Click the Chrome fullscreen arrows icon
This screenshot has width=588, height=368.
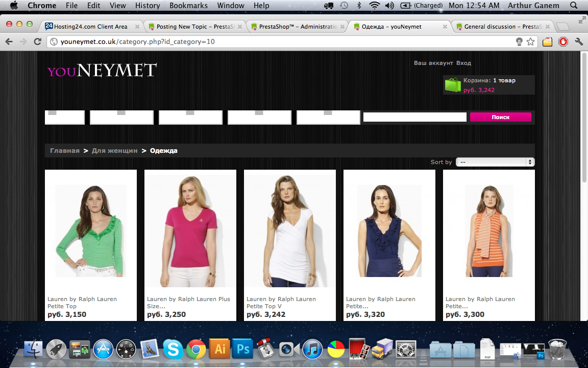click(582, 19)
